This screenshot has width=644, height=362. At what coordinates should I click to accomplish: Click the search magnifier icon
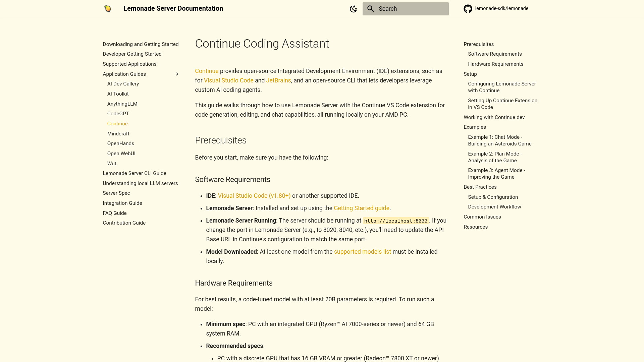pyautogui.click(x=370, y=9)
